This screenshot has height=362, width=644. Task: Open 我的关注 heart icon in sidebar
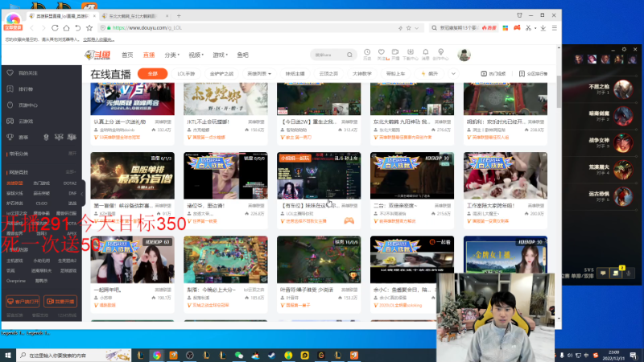(x=10, y=72)
